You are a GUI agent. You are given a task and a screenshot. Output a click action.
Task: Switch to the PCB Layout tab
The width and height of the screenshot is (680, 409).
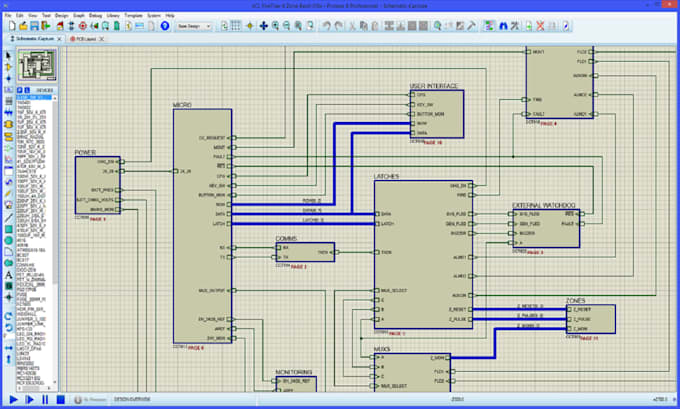tap(86, 39)
